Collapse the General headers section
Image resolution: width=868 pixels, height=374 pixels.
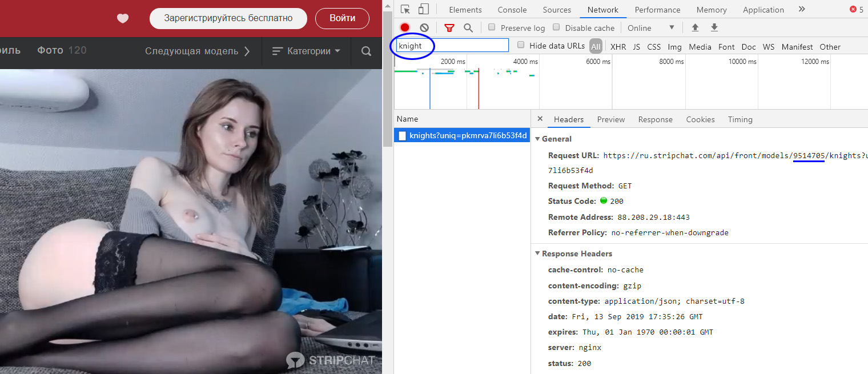tap(537, 139)
